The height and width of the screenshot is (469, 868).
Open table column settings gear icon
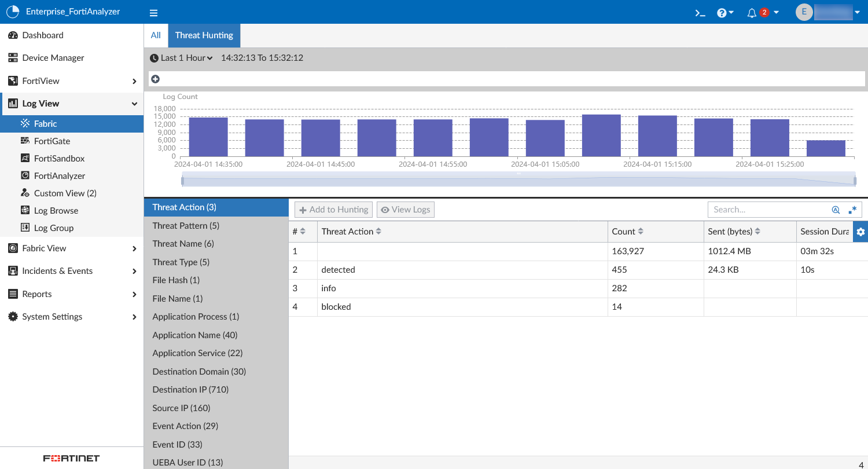860,232
